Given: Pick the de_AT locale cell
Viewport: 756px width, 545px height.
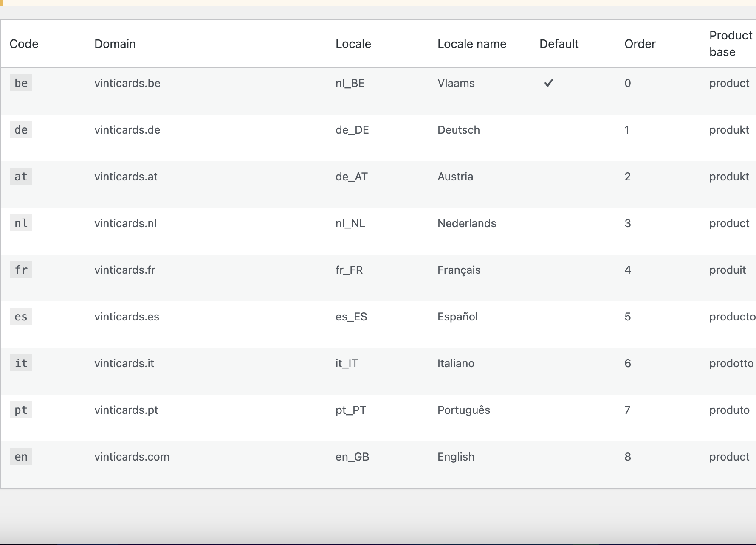Looking at the screenshot, I should pos(352,177).
